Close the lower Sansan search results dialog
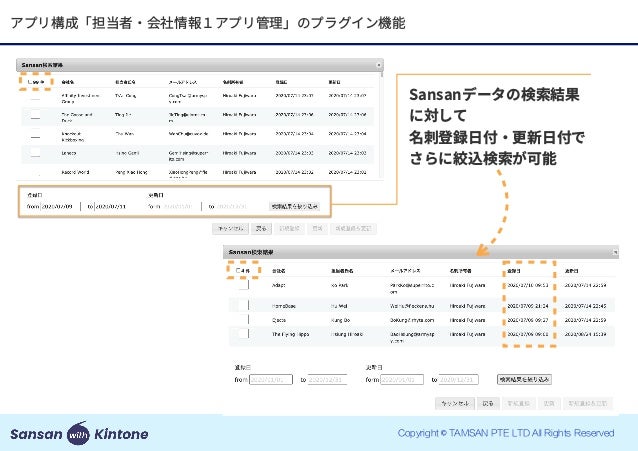This screenshot has width=638, height=451. (615, 252)
